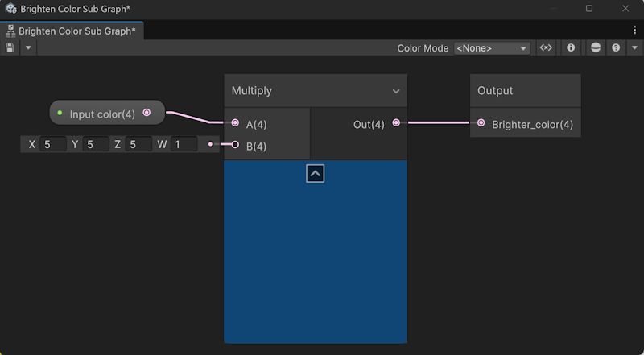644x355 pixels.
Task: Collapse the Multiply node preview
Action: point(316,173)
